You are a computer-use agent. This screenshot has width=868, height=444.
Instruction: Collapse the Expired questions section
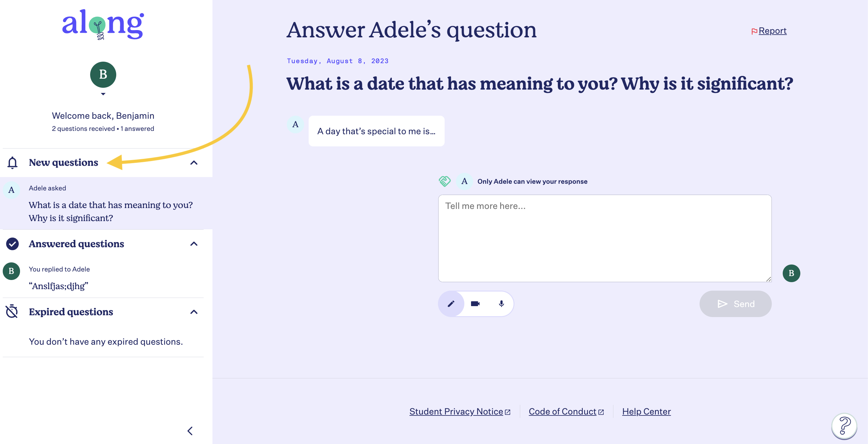194,312
